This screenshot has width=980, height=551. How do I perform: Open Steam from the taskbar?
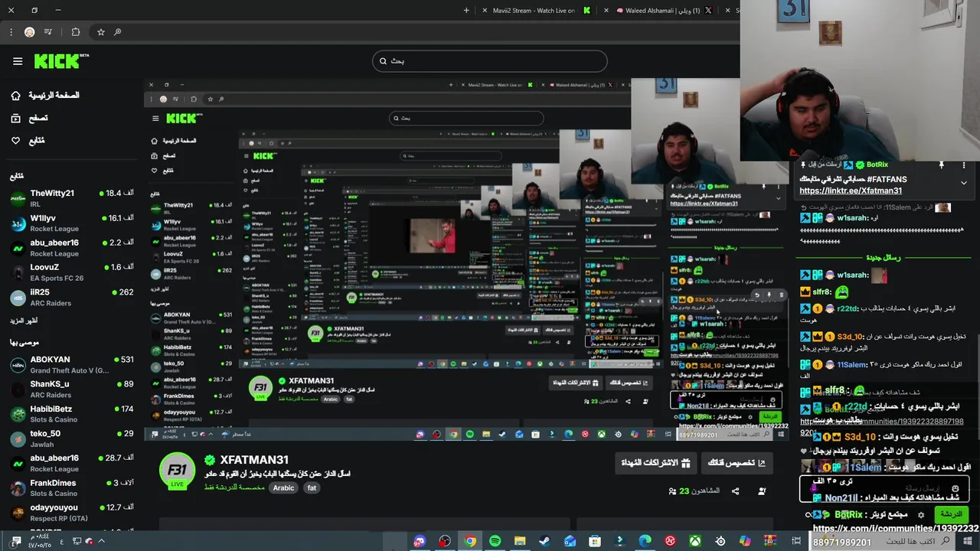545,541
